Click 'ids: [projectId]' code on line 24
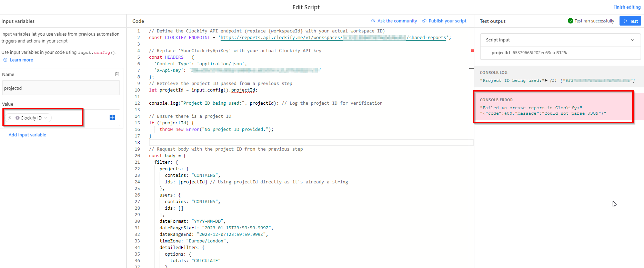Screen dimensions: 644x268 tap(186, 182)
